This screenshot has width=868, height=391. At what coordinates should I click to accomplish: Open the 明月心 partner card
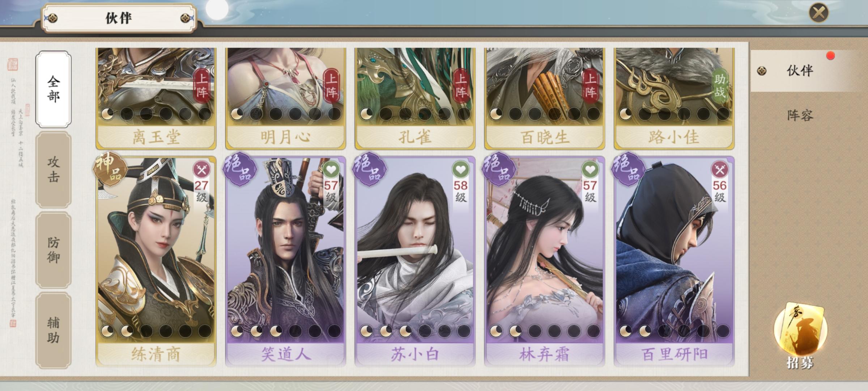tap(285, 98)
